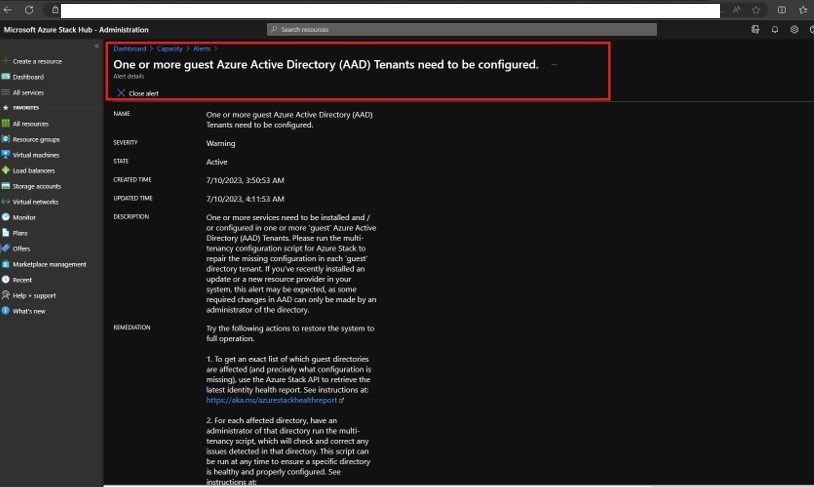The image size is (814, 487).
Task: Open portal settings gear icon
Action: point(794,30)
